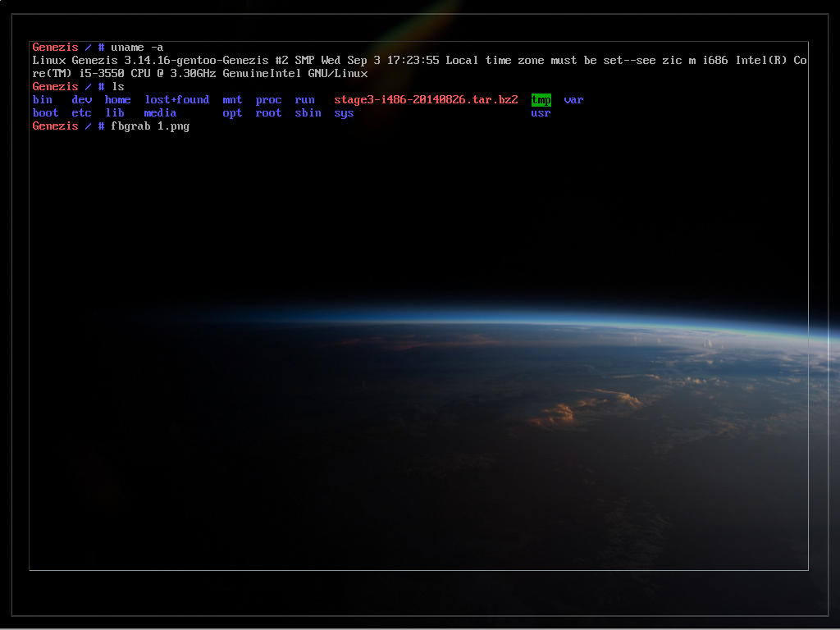Click the green-highlighted 'tmp' directory
The width and height of the screenshot is (840, 630).
point(541,100)
